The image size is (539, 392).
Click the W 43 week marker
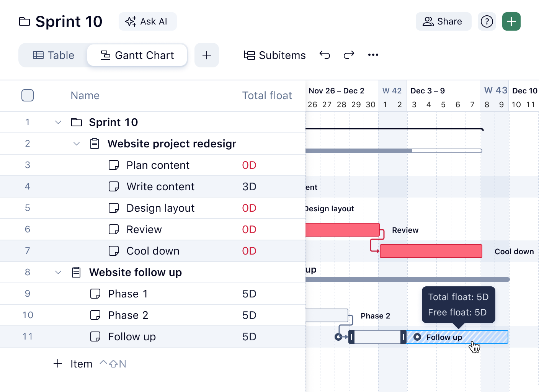pos(496,90)
